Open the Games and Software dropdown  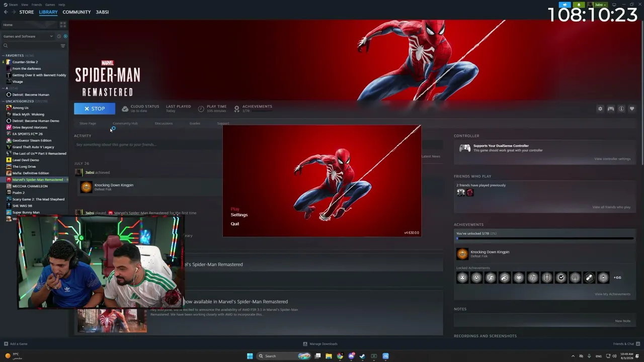(28, 36)
